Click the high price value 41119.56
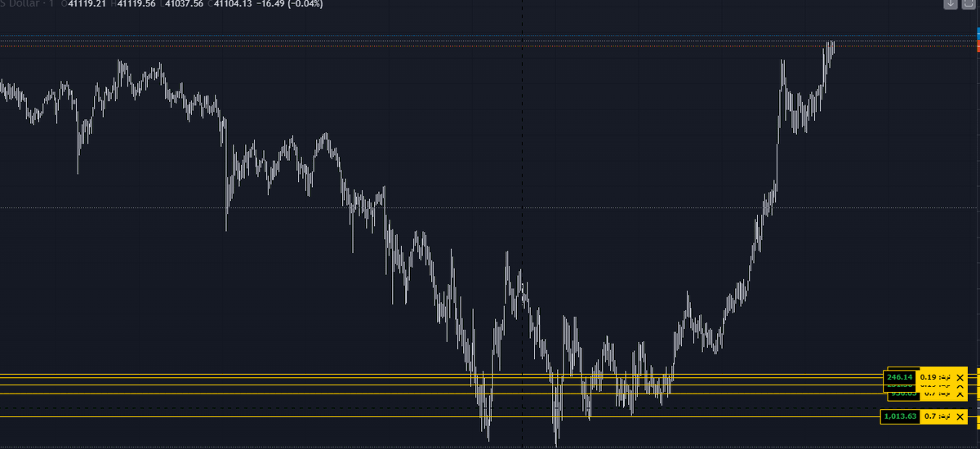This screenshot has height=449, width=980. 136,4
